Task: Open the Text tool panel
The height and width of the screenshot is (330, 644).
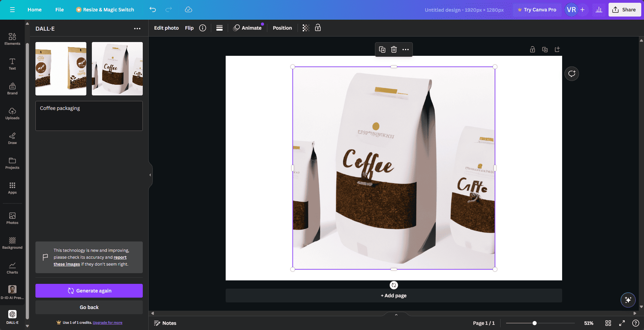Action: (12, 64)
